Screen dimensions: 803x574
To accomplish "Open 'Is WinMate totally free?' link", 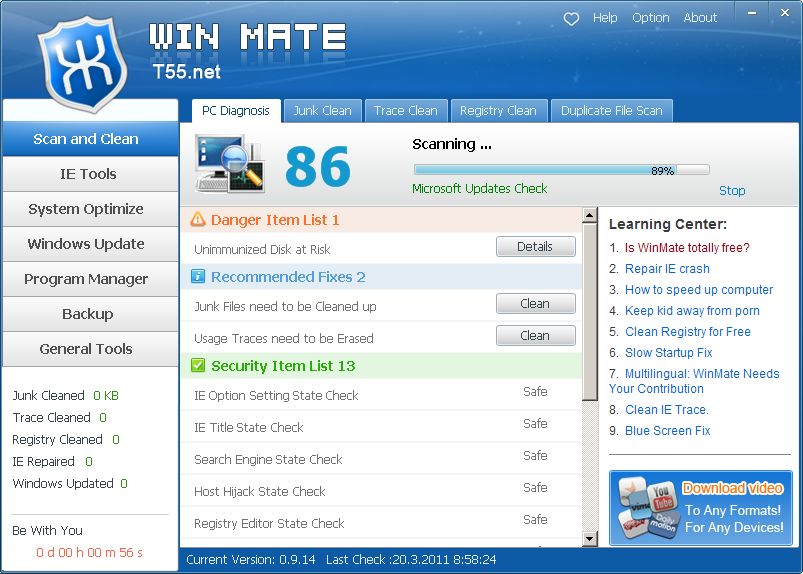I will point(687,248).
